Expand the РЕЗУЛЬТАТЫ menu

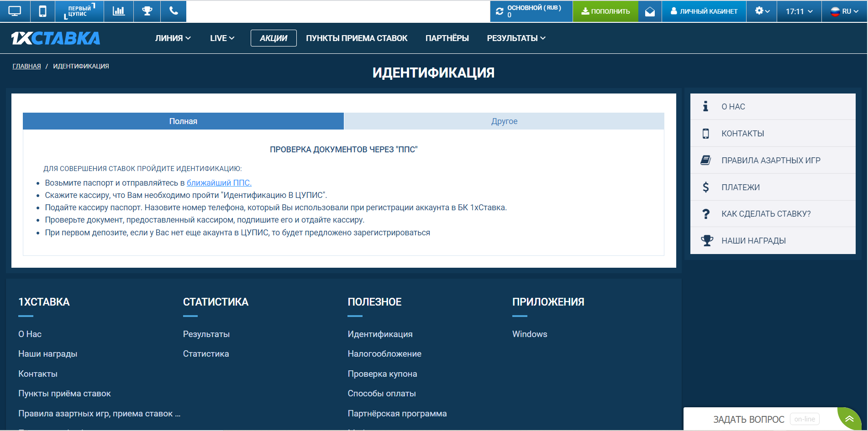point(516,38)
